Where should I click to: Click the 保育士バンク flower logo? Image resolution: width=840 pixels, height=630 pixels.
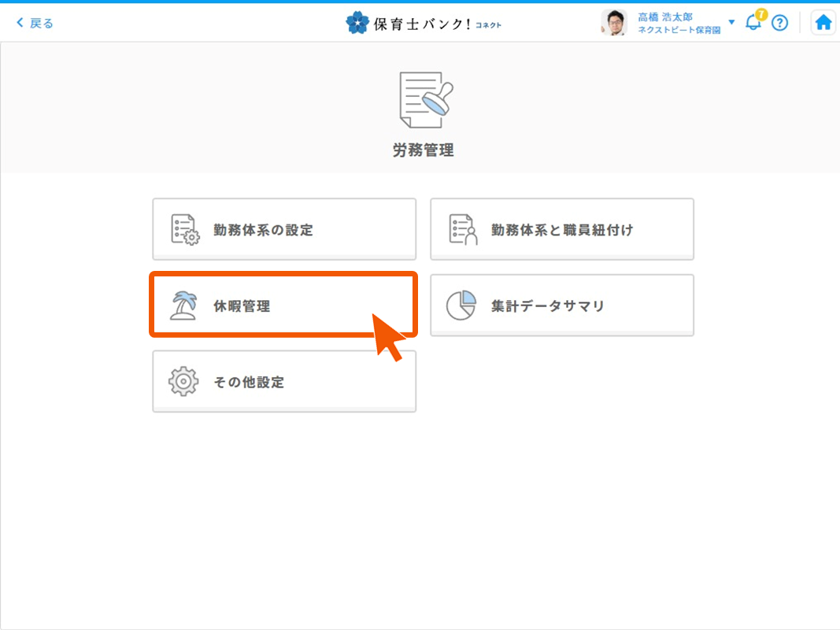pyautogui.click(x=357, y=23)
